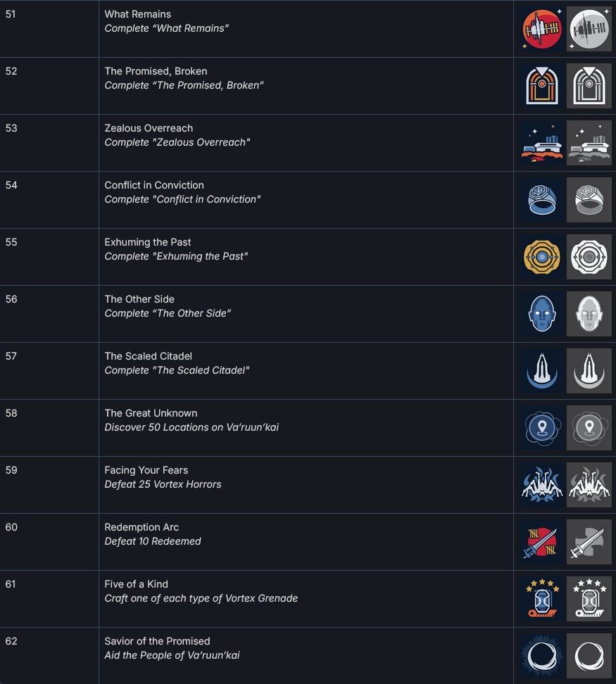The image size is (616, 684).
Task: Select the blue face Other Side icon
Action: pos(542,314)
